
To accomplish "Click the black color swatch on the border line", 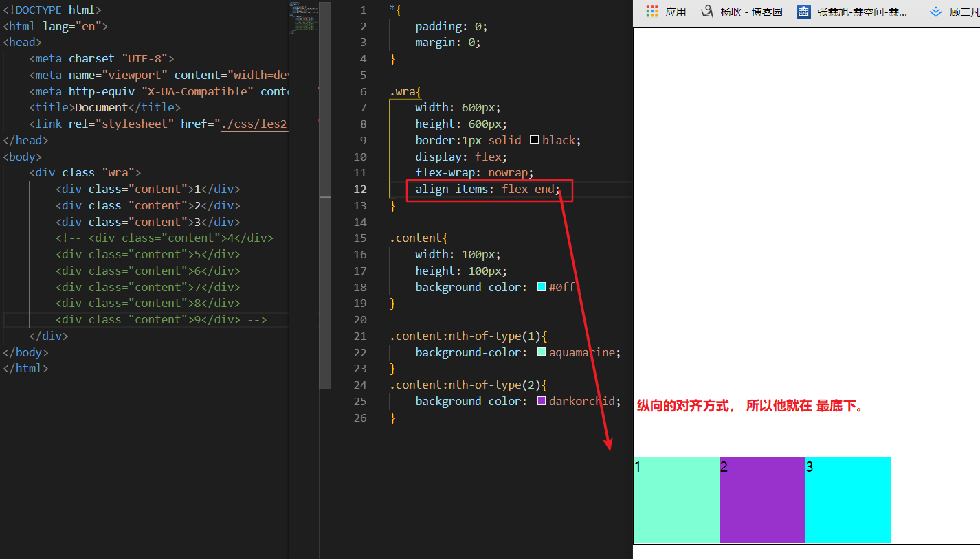I will pyautogui.click(x=535, y=140).
